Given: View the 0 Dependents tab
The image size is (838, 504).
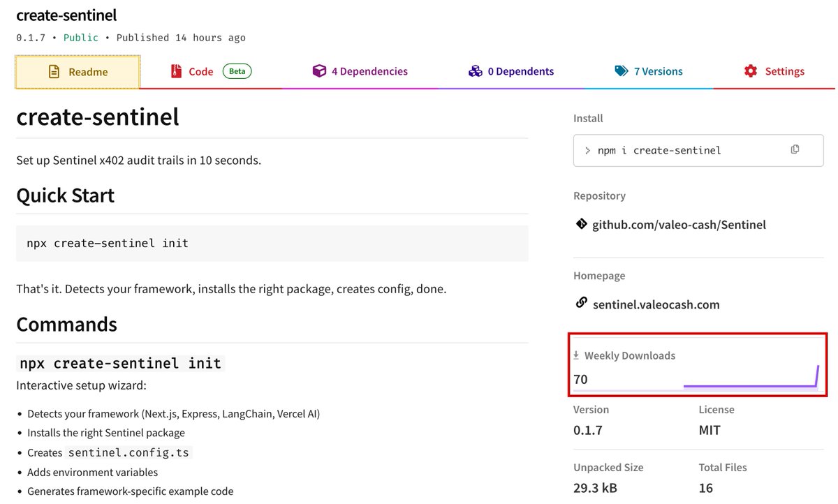Looking at the screenshot, I should 511,71.
